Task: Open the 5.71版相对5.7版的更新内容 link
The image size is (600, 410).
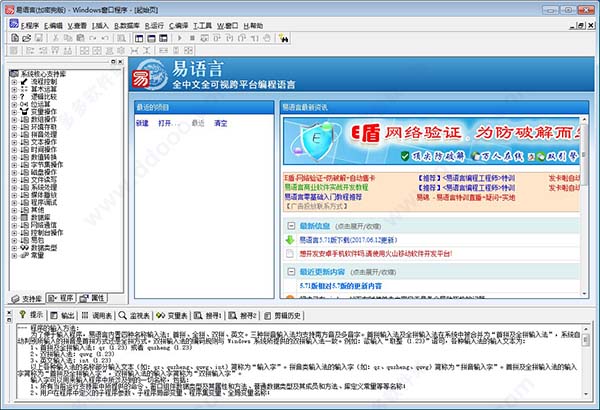Action: pos(341,286)
